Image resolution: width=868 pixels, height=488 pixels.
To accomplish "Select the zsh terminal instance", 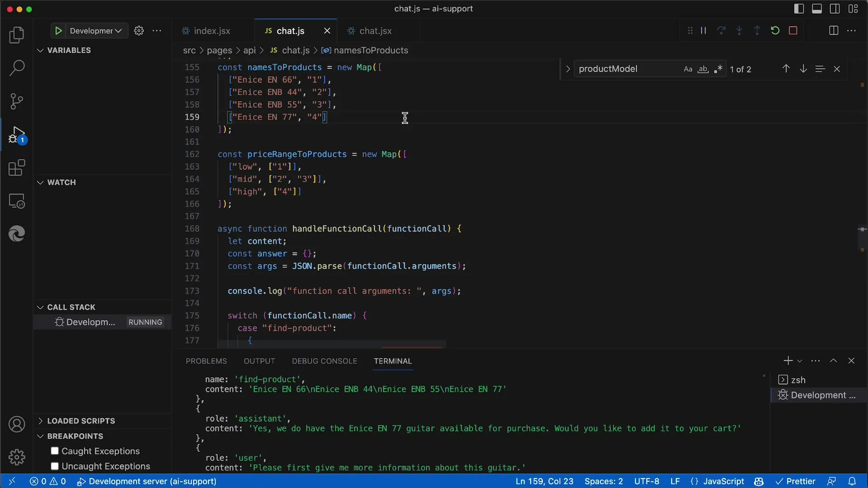I will [818, 380].
